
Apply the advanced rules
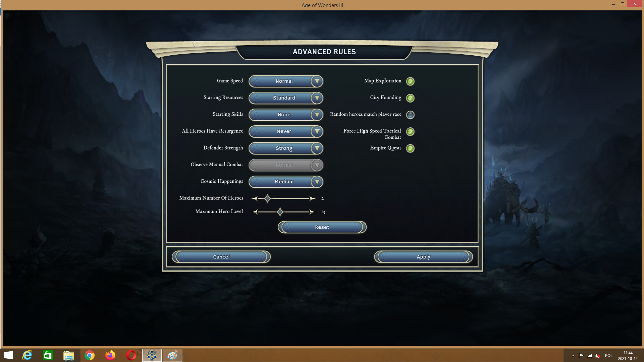[423, 257]
